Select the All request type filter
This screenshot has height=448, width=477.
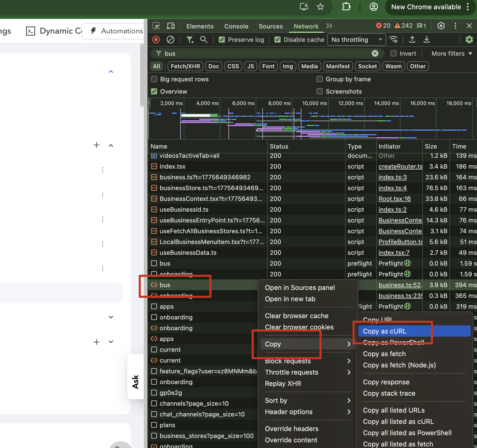(157, 66)
